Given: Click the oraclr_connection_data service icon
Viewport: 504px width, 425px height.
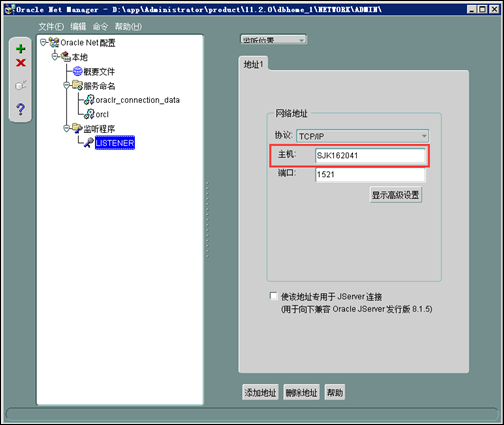Looking at the screenshot, I should 89,100.
